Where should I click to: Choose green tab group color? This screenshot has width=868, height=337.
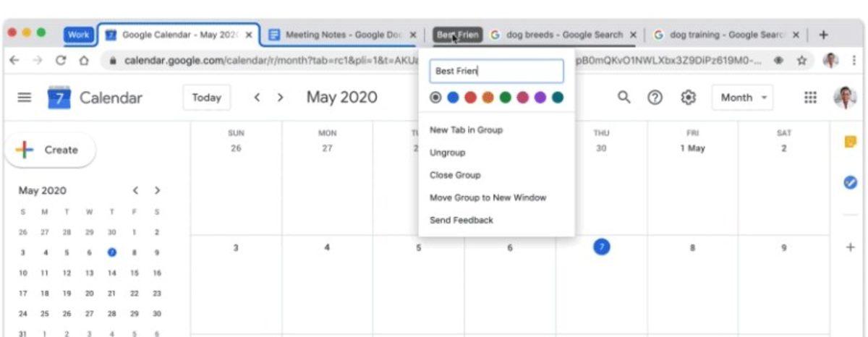coord(505,98)
